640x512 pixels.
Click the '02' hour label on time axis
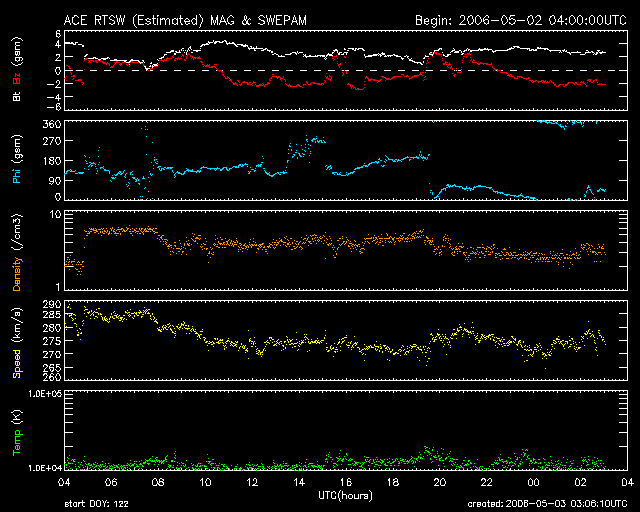(x=580, y=483)
